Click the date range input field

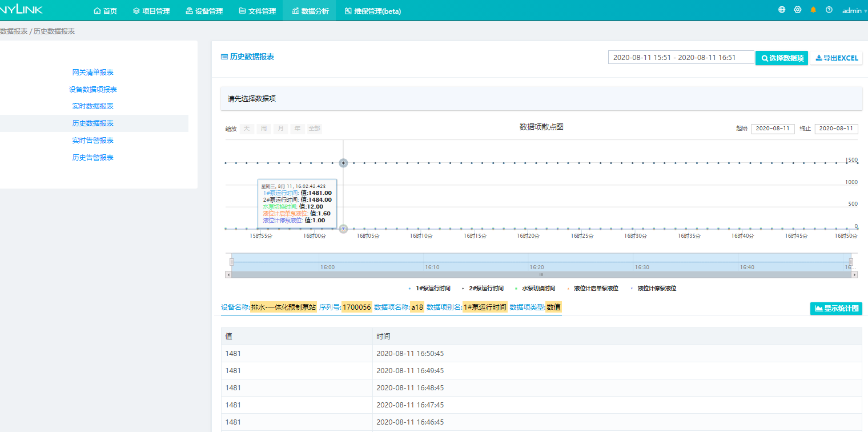coord(681,57)
